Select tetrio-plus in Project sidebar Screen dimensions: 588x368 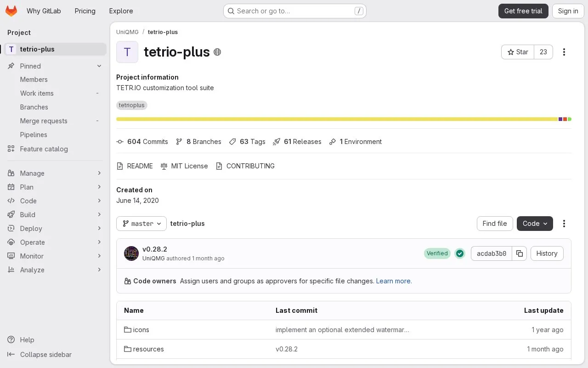click(x=55, y=49)
